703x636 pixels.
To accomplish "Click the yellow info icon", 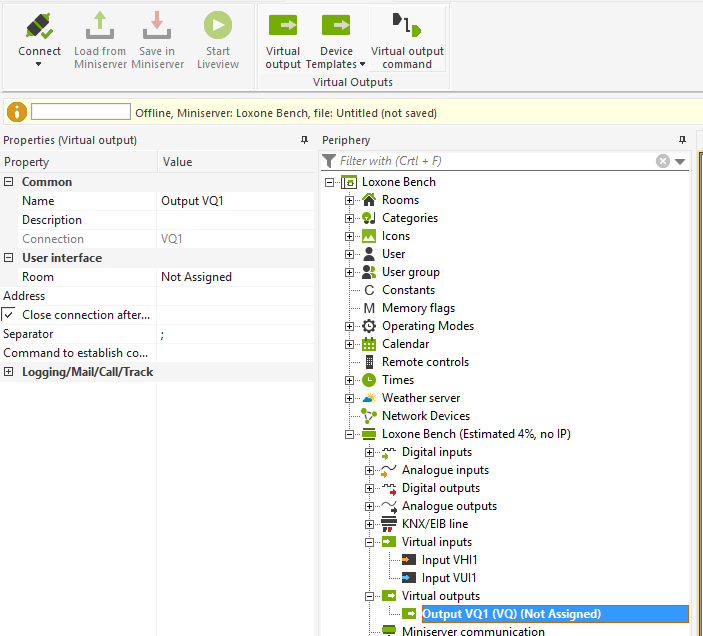I will point(17,112).
